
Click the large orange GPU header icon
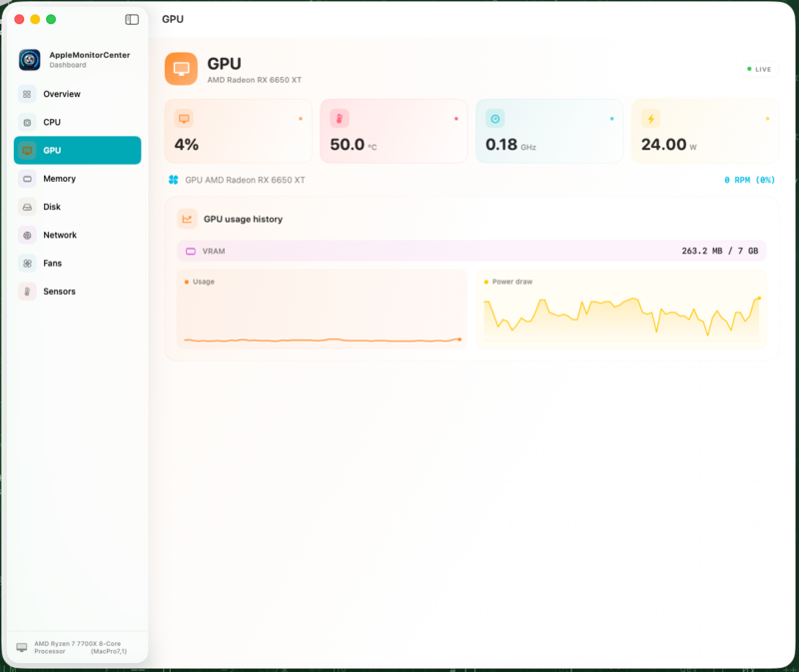point(181,69)
